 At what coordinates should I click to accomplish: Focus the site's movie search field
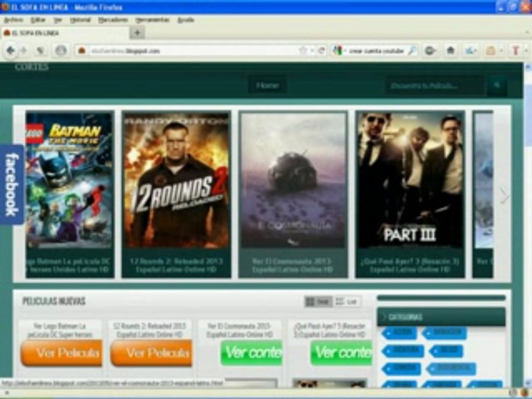[x=436, y=85]
